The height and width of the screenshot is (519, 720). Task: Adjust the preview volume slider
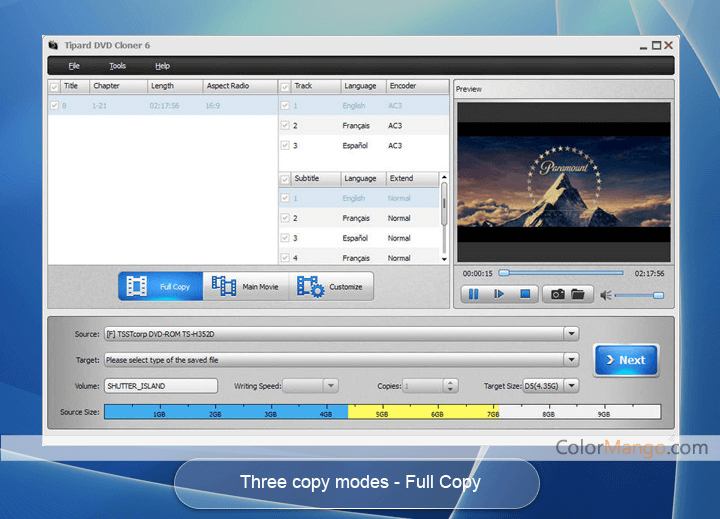640,295
